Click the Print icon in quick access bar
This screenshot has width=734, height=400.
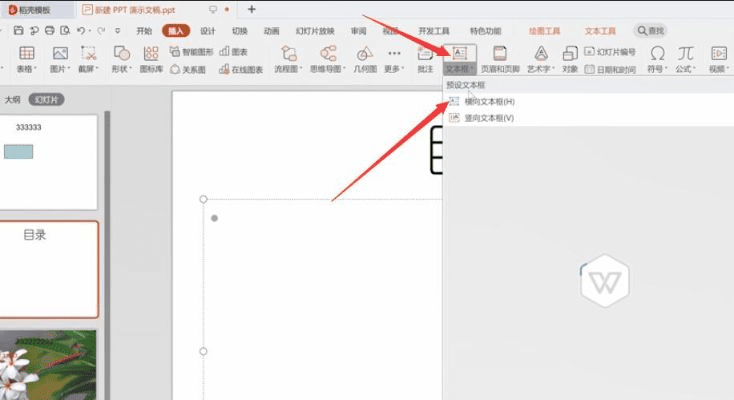click(50, 30)
